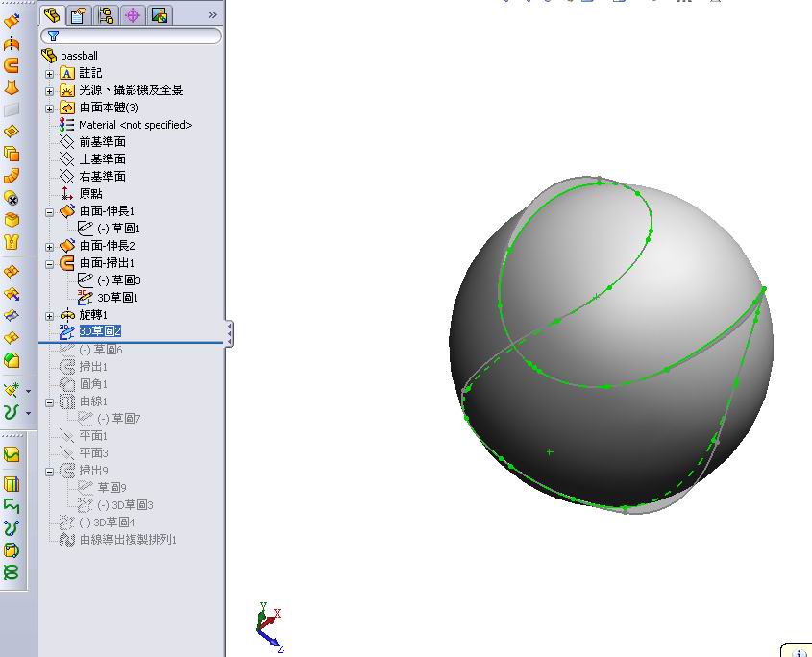Select Curve Through XYZ Points tool
This screenshot has height=657, width=812.
point(12,528)
